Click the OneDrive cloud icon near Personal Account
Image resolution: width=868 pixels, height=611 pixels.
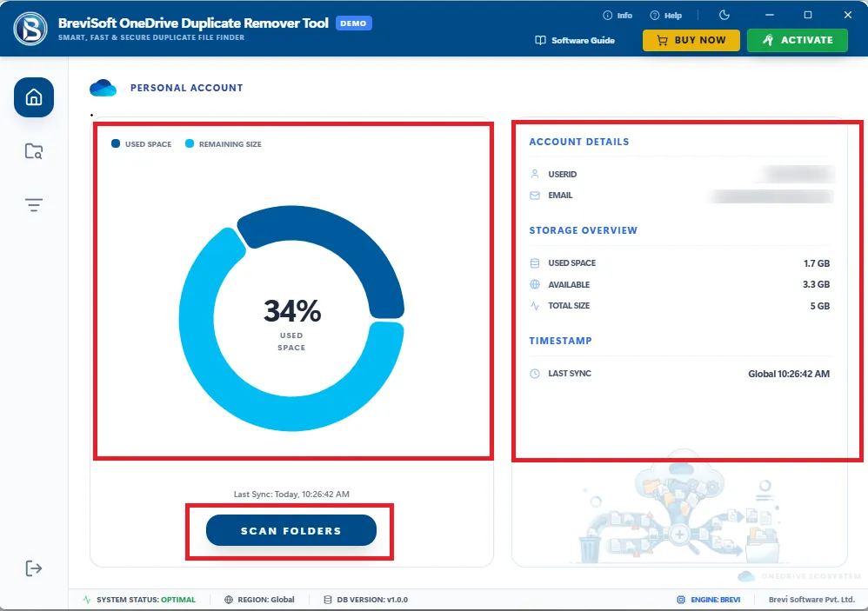tap(103, 88)
